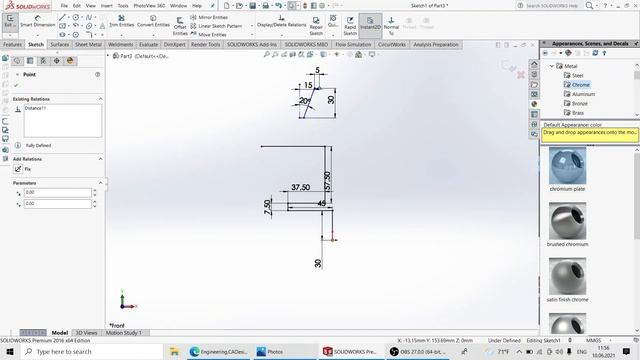Click the Print icon in the toolbar
Image resolution: width=640 pixels, height=360 pixels.
tap(266, 6)
